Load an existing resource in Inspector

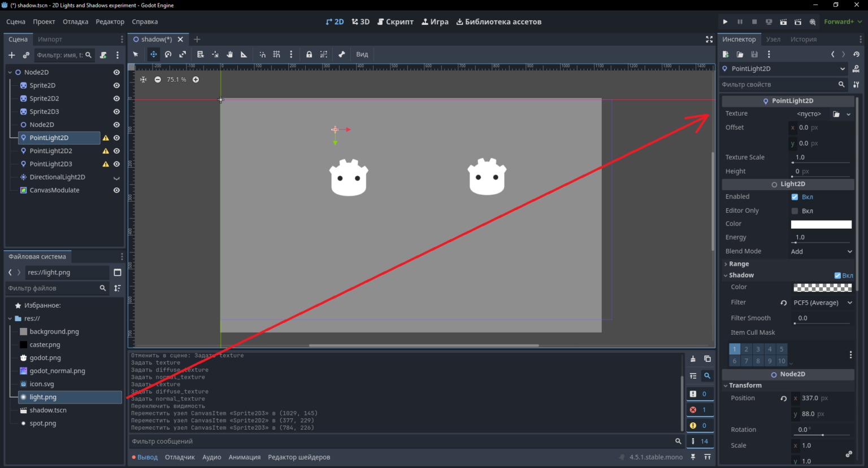click(740, 54)
